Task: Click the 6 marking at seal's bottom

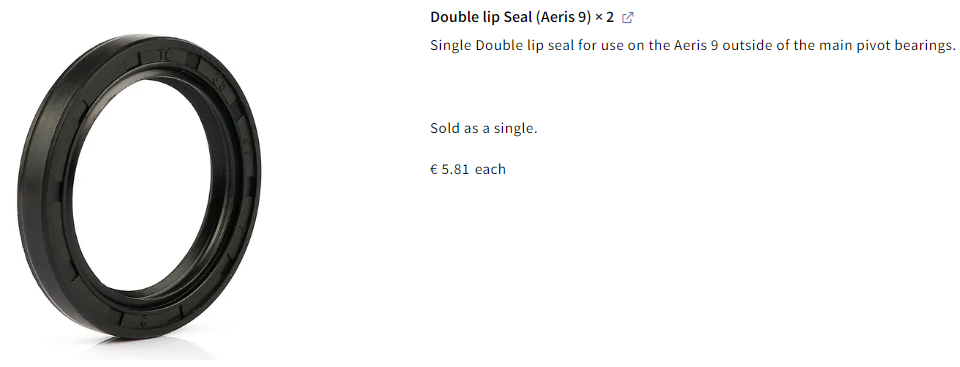Action: click(144, 320)
